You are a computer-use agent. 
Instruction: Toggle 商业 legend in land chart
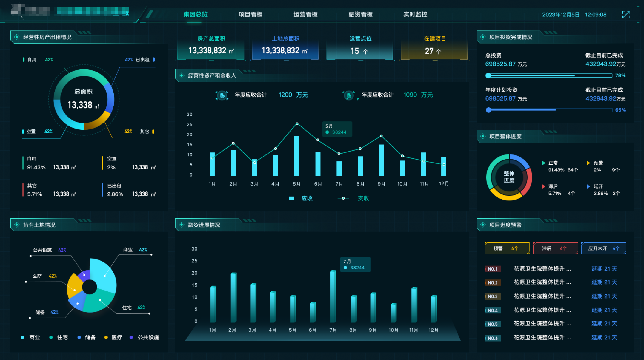point(30,337)
